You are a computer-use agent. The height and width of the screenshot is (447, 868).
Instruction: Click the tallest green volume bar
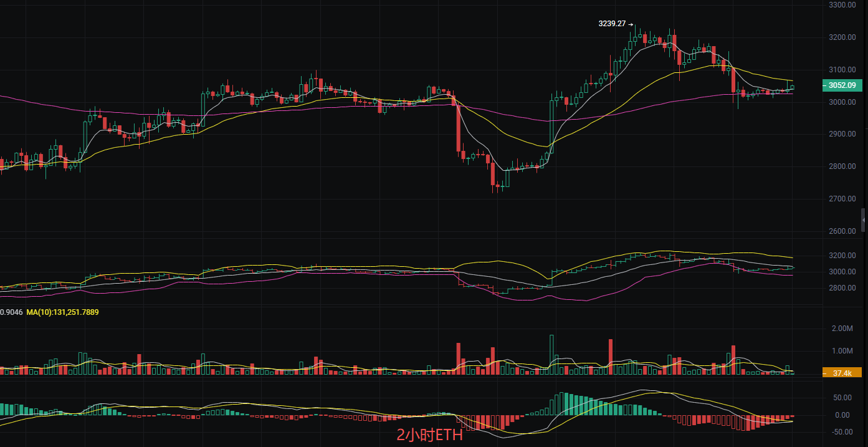pos(551,353)
